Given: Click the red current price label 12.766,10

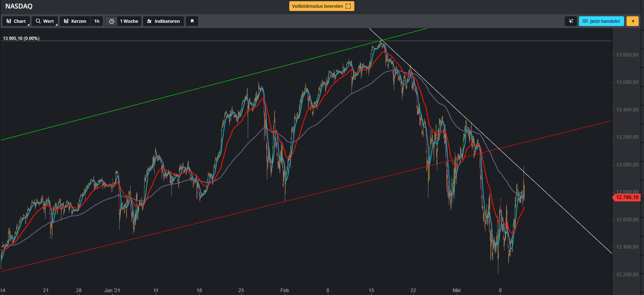Looking at the screenshot, I should pyautogui.click(x=627, y=197).
